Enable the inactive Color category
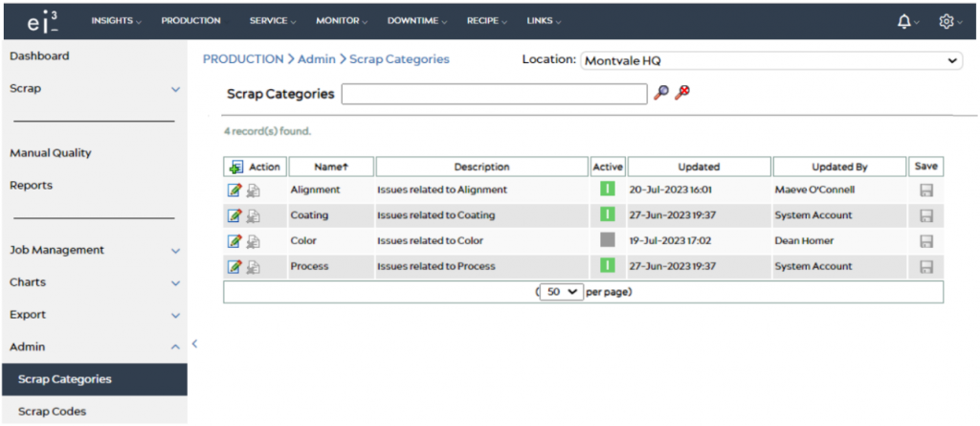 point(608,240)
